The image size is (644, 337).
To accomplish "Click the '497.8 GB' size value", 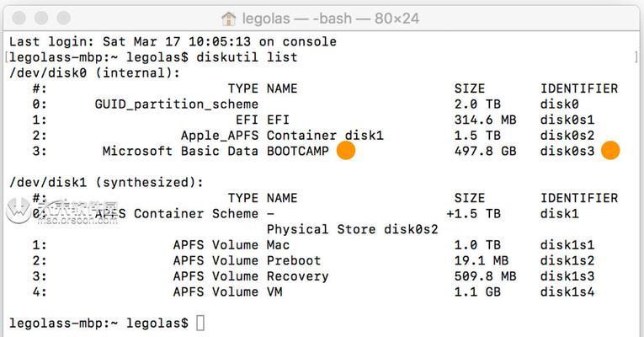I will [x=485, y=152].
